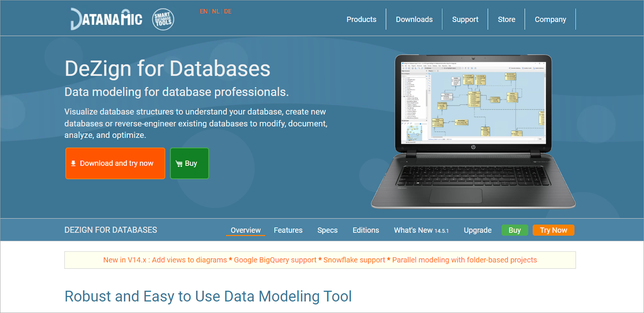Click the orange Try Now button
The height and width of the screenshot is (313, 644).
click(553, 230)
